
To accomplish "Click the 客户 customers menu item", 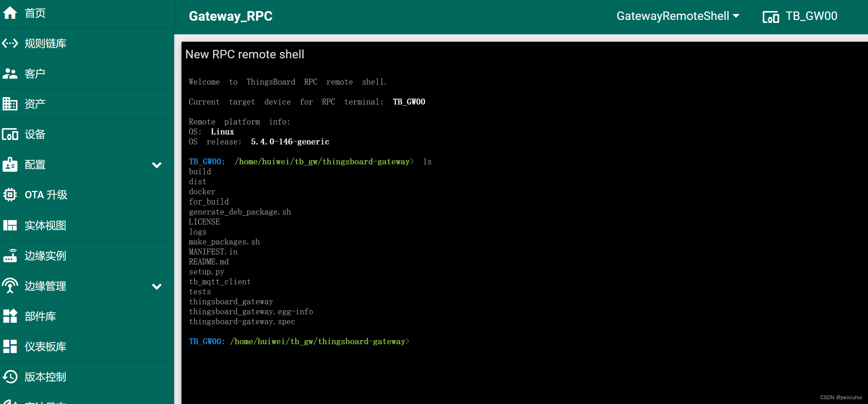I will pyautogui.click(x=87, y=73).
